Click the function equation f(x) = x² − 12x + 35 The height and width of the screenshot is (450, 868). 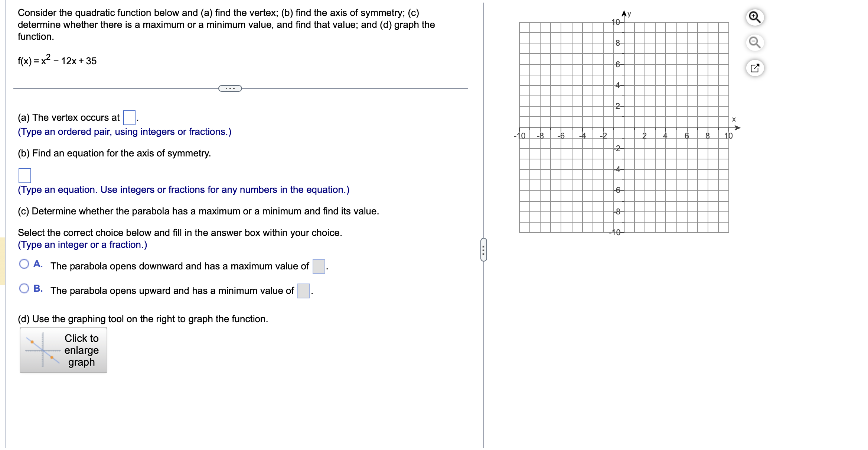[x=56, y=61]
